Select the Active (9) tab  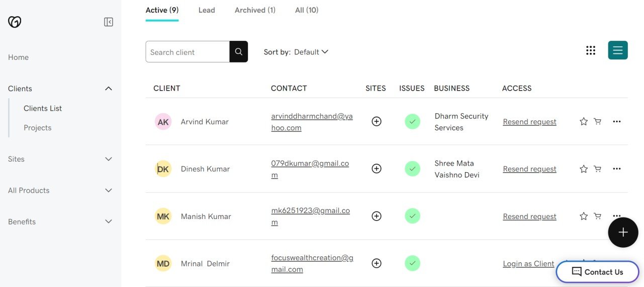(162, 10)
